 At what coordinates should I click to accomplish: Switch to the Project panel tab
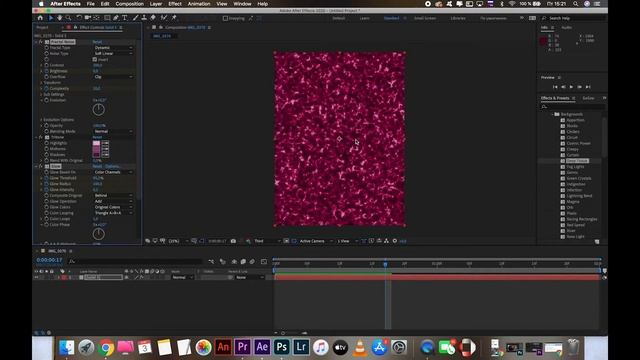[42, 27]
